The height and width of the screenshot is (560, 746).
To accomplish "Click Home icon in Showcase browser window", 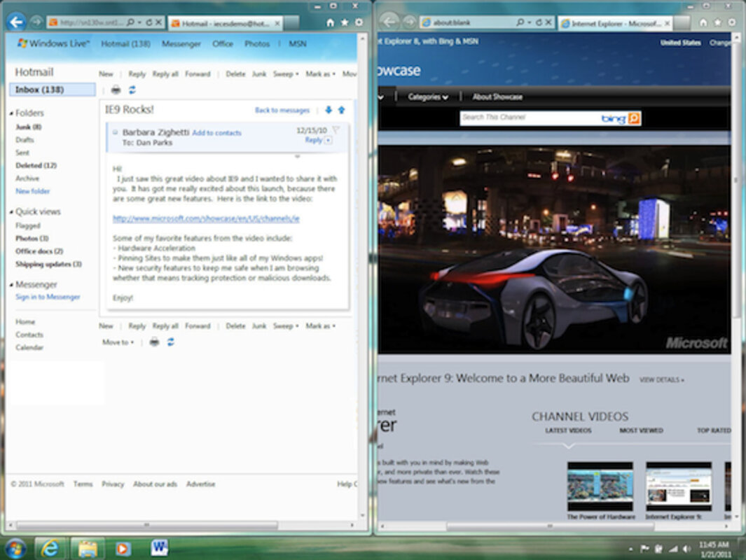I will pos(703,22).
